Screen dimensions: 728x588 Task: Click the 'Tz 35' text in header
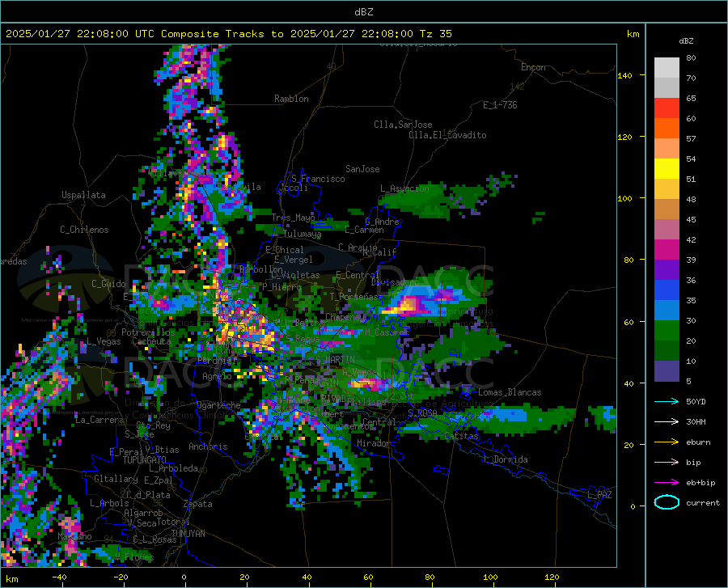pyautogui.click(x=436, y=34)
